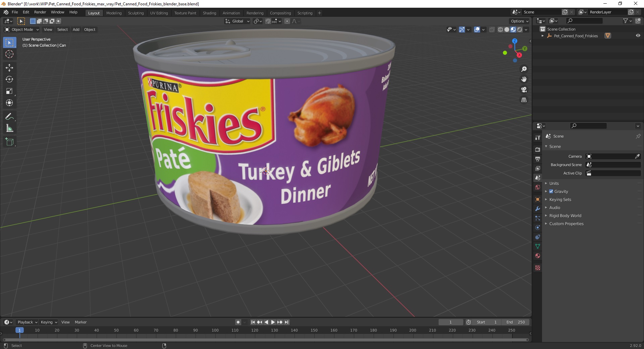Open the Options dropdown
Screen dimensions: 644x349
click(519, 21)
